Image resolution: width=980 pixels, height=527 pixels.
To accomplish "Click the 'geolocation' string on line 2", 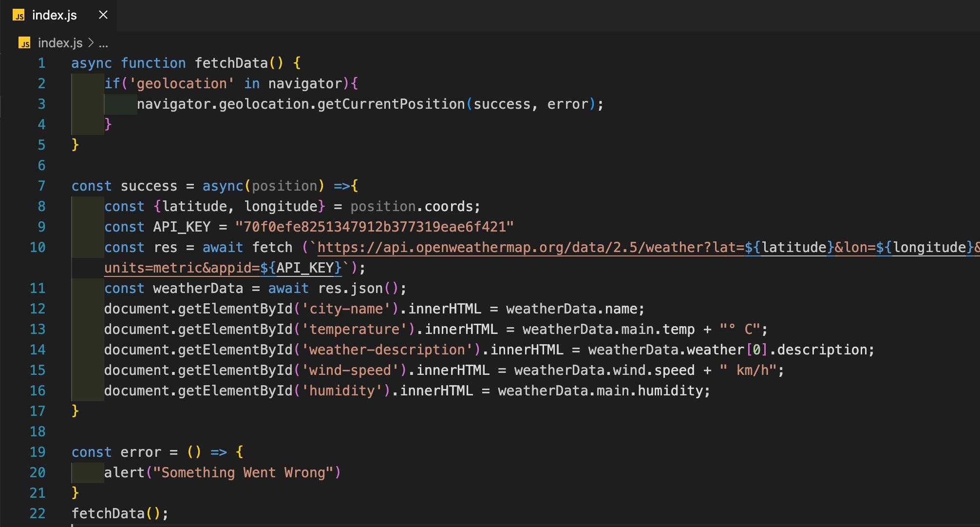I will tap(182, 83).
